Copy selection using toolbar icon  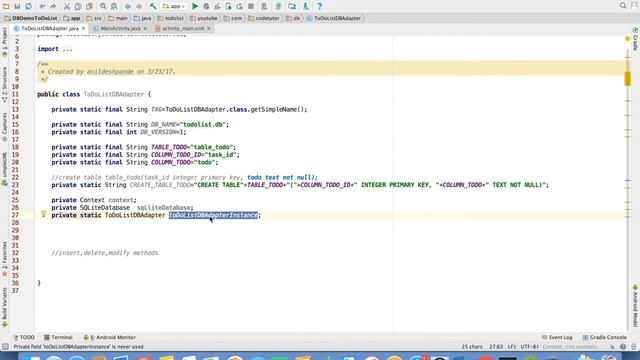point(78,6)
